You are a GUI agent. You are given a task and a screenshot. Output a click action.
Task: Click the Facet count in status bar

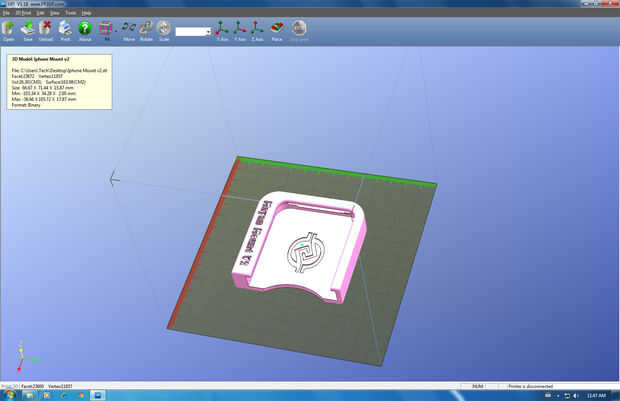tap(32, 386)
